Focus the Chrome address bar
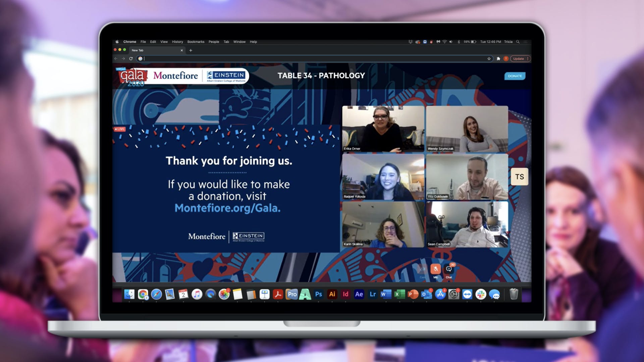The width and height of the screenshot is (644, 362). coord(302,59)
